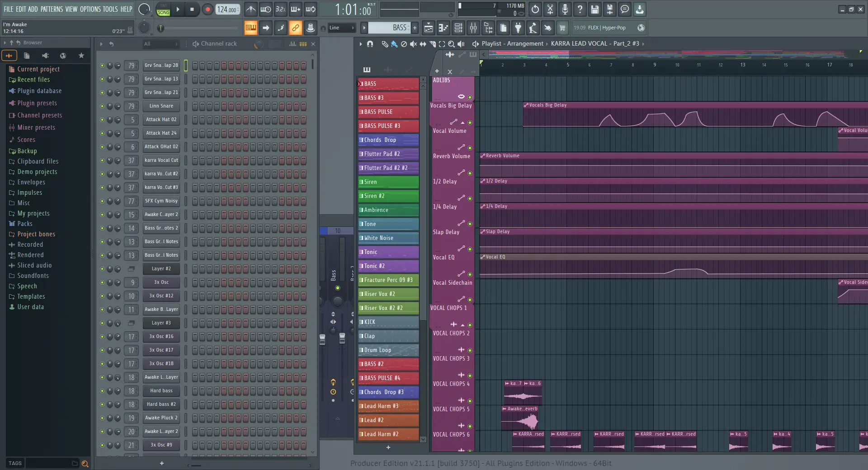Viewport: 868px width, 470px height.
Task: Open the Playlist - Arrangement selector
Action: point(512,44)
